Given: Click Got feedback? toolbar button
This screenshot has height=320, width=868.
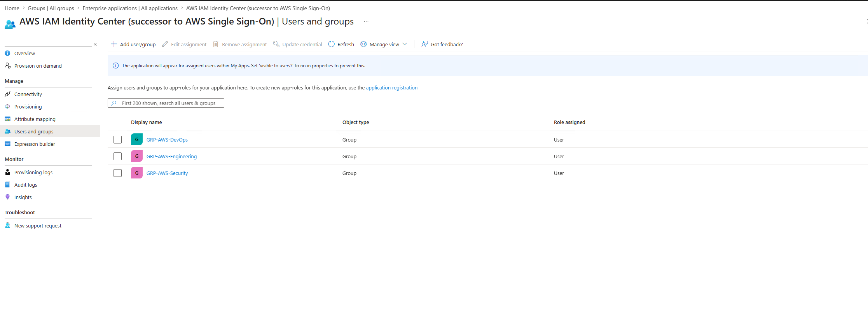Looking at the screenshot, I should [442, 44].
